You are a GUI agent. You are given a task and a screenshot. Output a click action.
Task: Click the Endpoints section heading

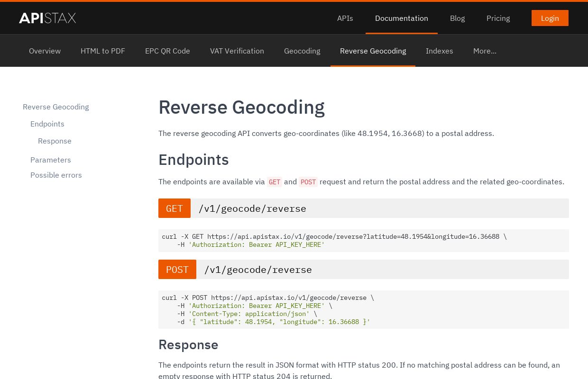pyautogui.click(x=193, y=160)
